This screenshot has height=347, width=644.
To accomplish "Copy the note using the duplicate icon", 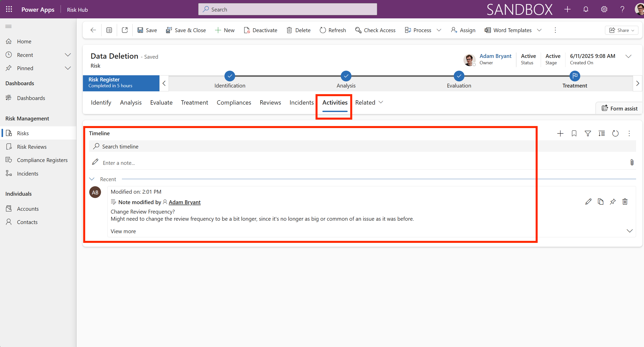I will click(x=600, y=202).
